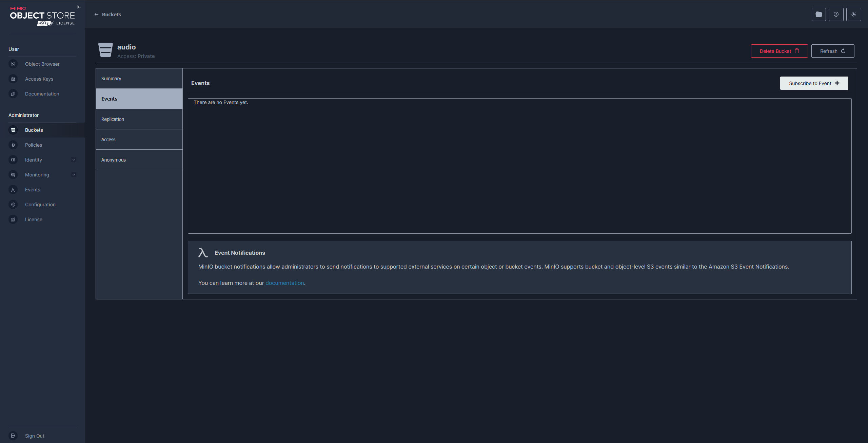Click the AGPLv3 LICENSE badge
This screenshot has height=443, width=868.
(56, 23)
